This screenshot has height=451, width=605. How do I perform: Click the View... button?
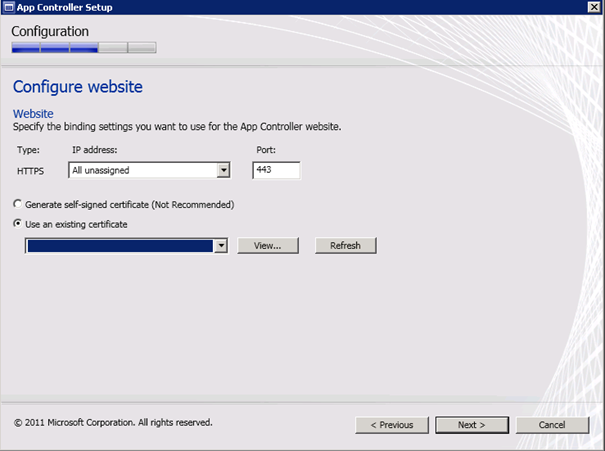268,245
